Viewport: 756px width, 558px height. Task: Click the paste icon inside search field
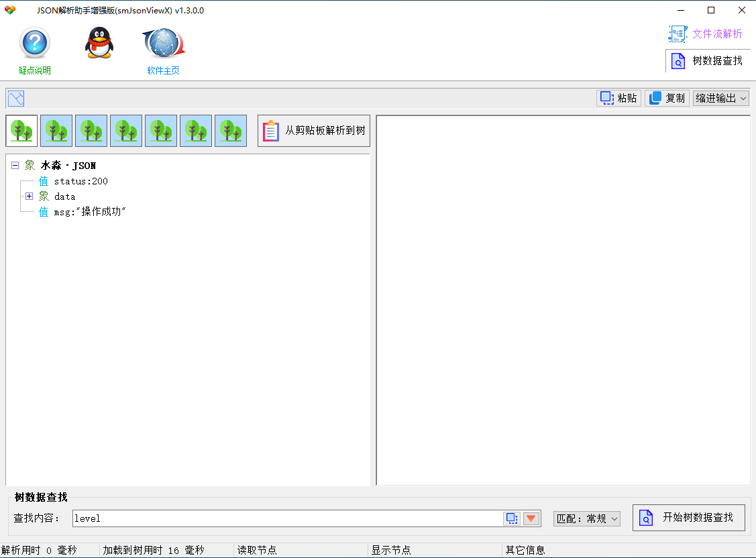click(512, 518)
